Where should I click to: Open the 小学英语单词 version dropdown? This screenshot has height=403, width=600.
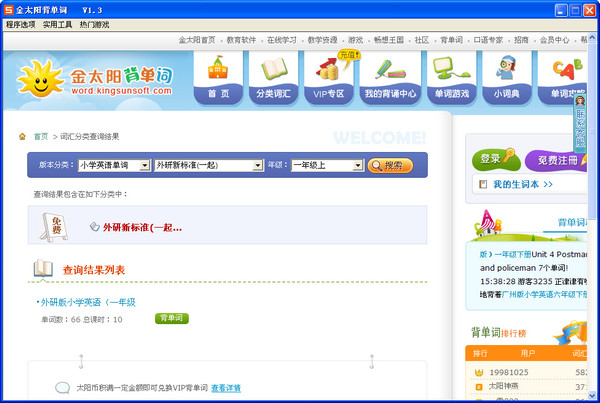114,165
